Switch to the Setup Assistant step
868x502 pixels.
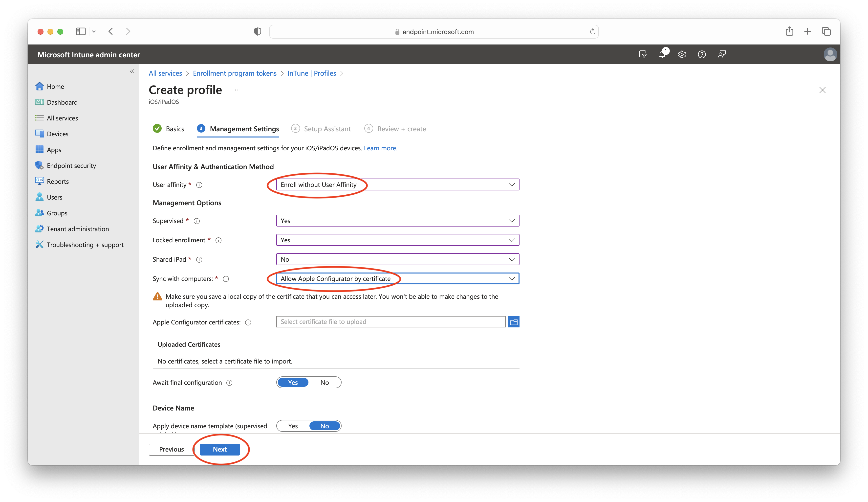pos(326,129)
